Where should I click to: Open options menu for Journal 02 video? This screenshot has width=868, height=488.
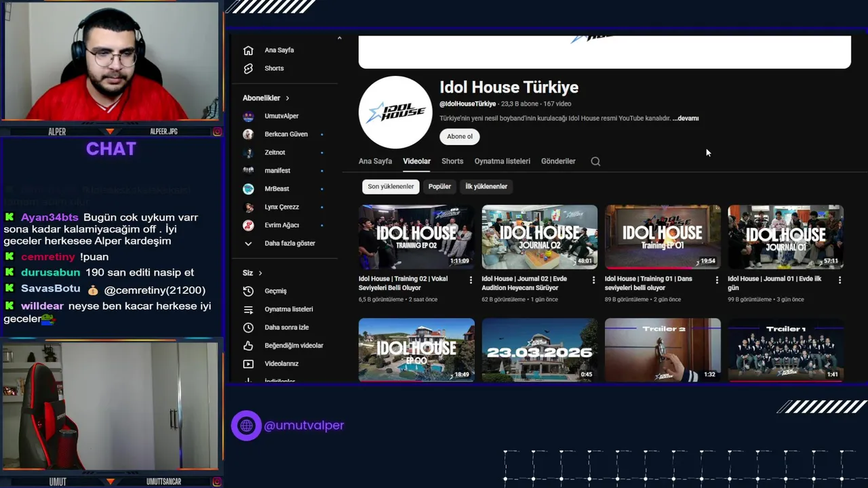[x=593, y=279]
